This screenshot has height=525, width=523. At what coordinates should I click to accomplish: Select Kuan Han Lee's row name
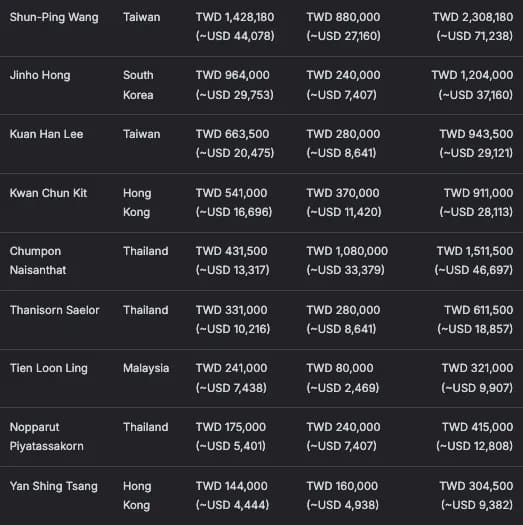46,134
